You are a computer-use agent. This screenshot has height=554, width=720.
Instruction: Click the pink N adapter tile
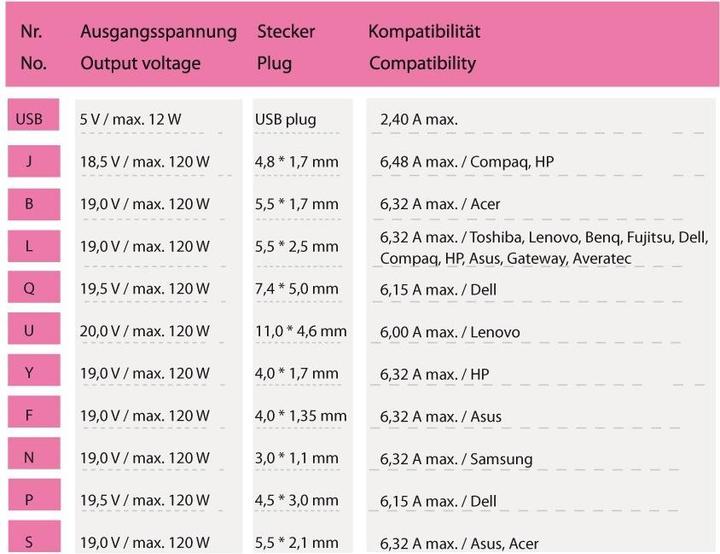(x=29, y=459)
